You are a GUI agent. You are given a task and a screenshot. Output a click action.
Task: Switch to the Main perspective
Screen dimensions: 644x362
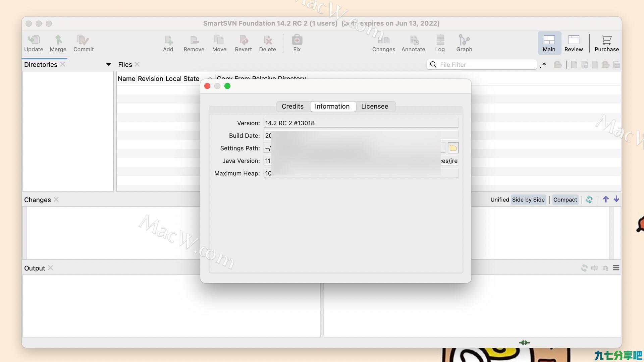(x=549, y=44)
